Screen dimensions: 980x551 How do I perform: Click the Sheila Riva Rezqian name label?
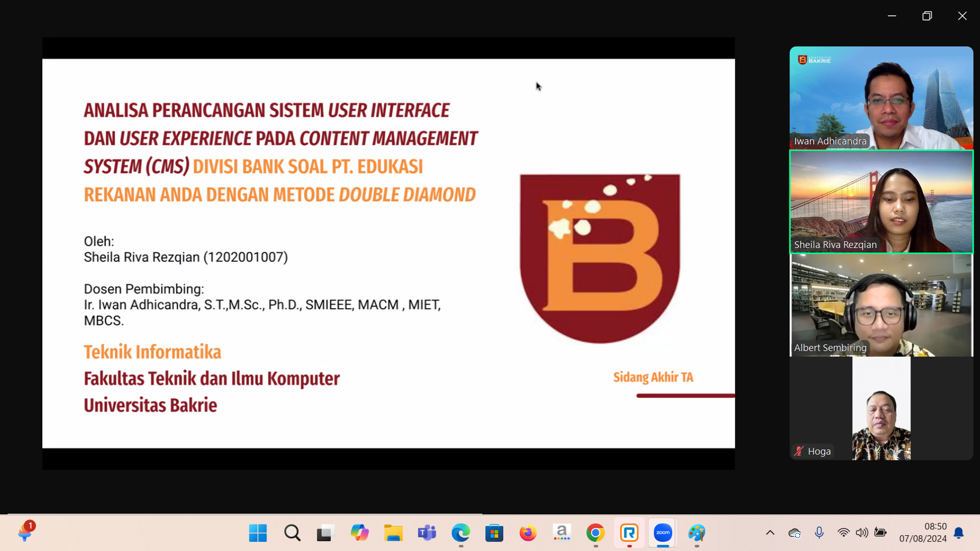835,245
